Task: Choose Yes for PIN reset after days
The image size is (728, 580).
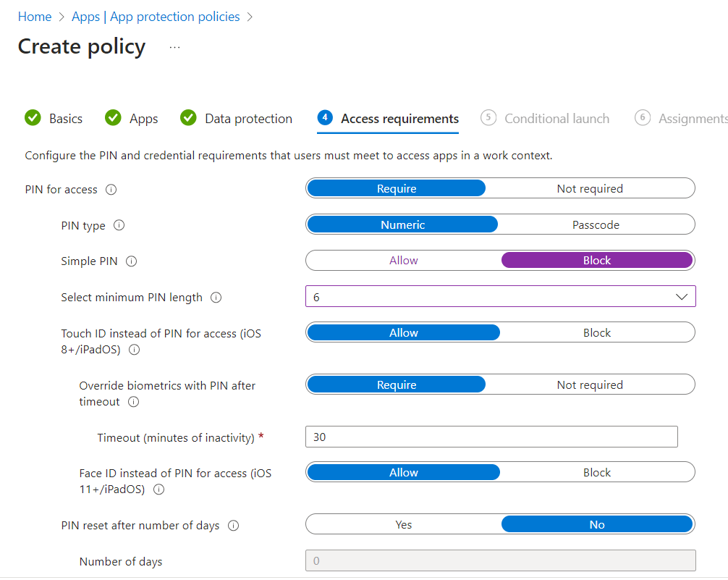Action: (403, 525)
